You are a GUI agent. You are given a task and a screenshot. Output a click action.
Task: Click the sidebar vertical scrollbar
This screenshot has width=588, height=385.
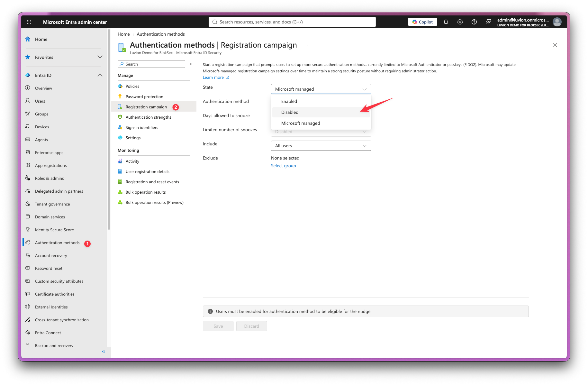(x=109, y=129)
